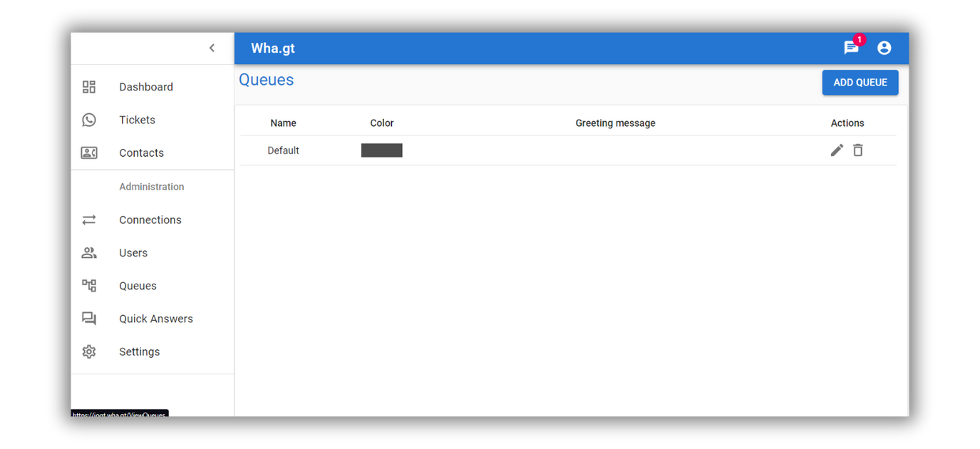980x449 pixels.
Task: Click the Greeting message column header
Action: point(615,123)
